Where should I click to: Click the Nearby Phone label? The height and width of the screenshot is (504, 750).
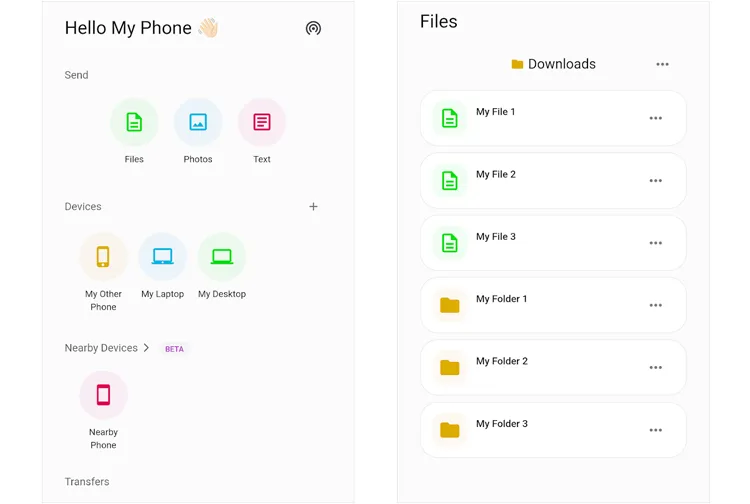point(103,438)
